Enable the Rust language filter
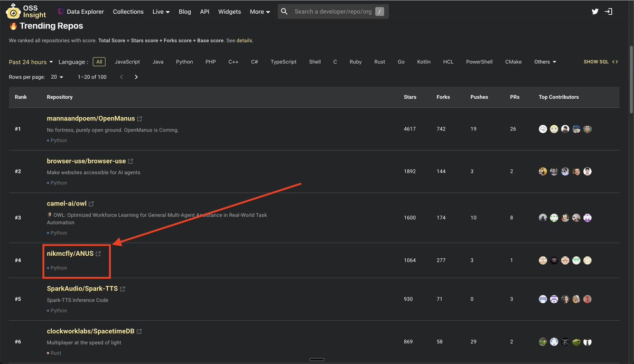 coord(379,62)
